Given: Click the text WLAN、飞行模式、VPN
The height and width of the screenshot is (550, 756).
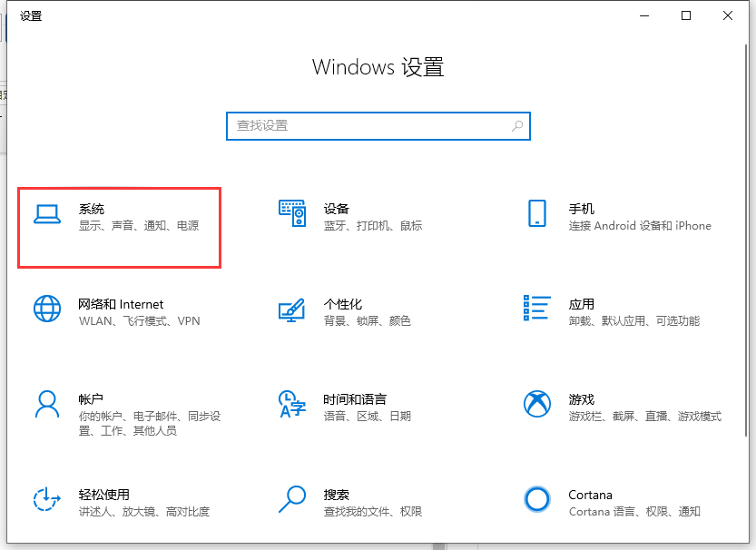Looking at the screenshot, I should [140, 321].
